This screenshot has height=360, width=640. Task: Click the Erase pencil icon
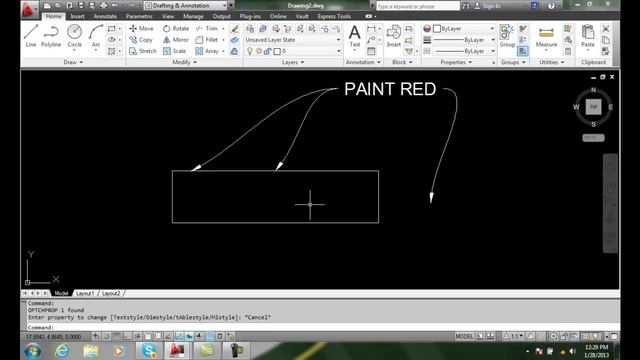(x=234, y=29)
